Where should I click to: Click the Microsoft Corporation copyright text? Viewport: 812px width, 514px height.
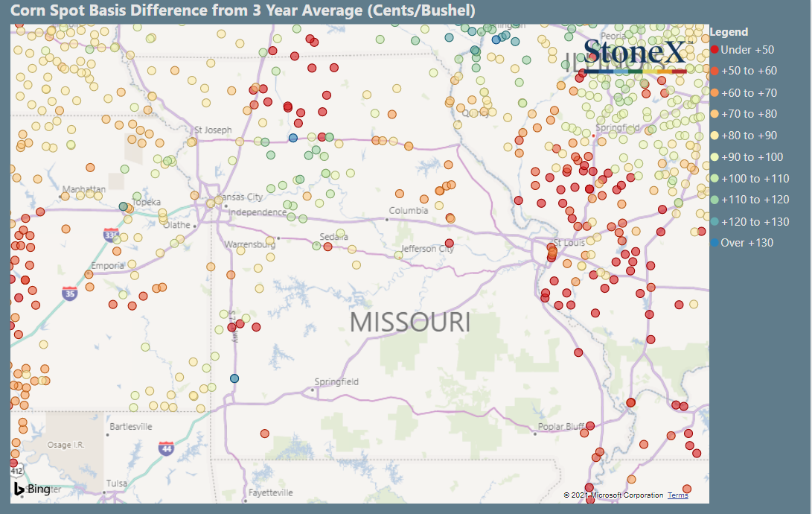point(614,495)
